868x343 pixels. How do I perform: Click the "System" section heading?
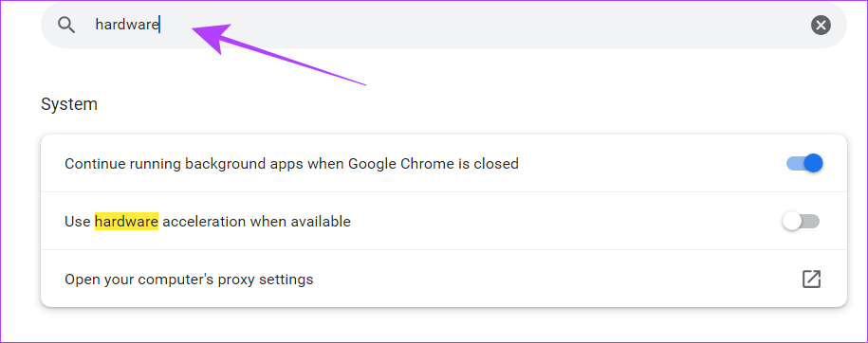point(69,104)
